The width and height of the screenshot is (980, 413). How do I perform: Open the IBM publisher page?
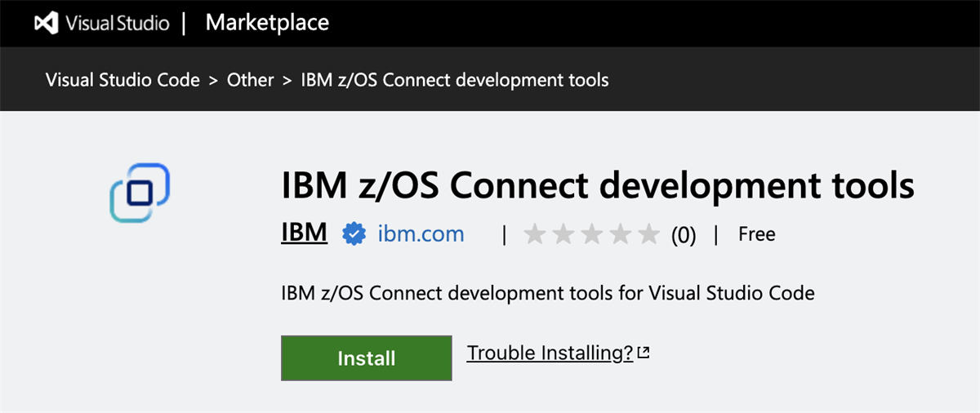coord(305,234)
